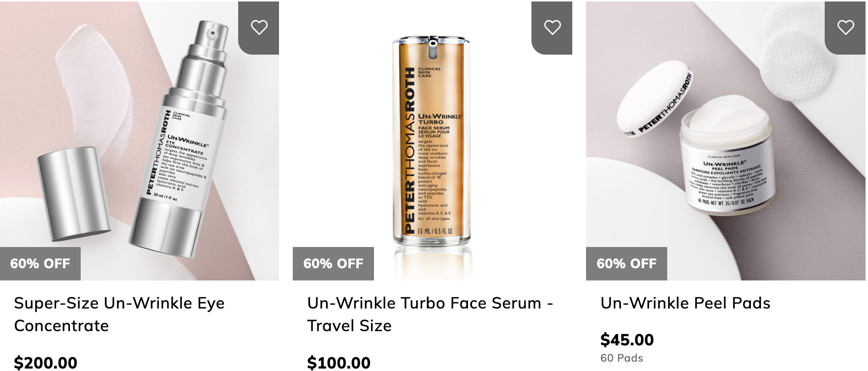
Task: Add Un-Wrinkle Turbo Face Serum to wishlist
Action: (x=552, y=28)
